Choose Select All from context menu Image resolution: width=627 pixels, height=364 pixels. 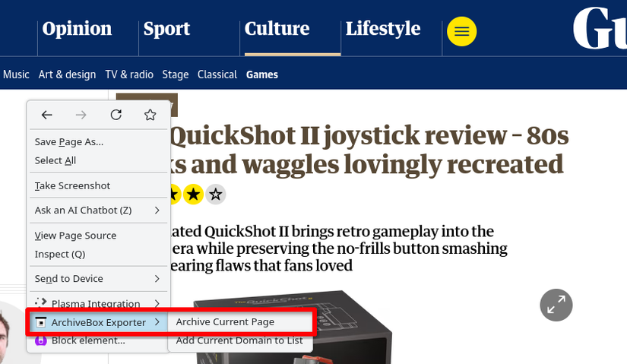pos(98,160)
